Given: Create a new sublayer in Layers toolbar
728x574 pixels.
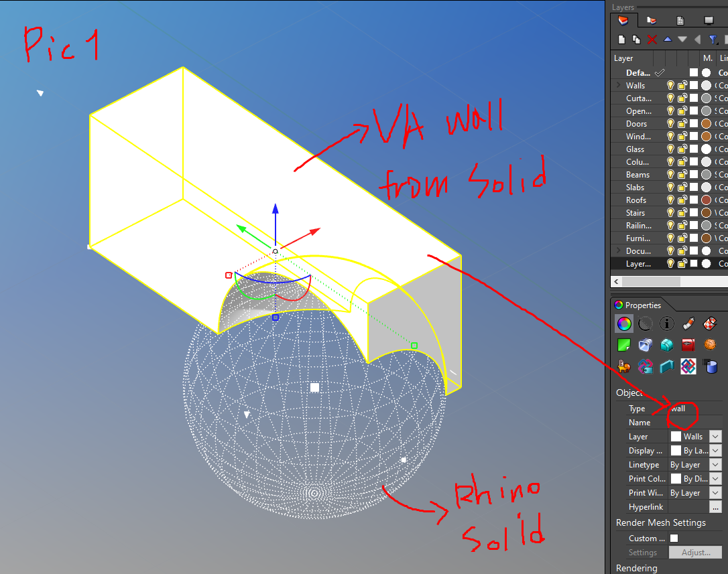Looking at the screenshot, I should 637,40.
